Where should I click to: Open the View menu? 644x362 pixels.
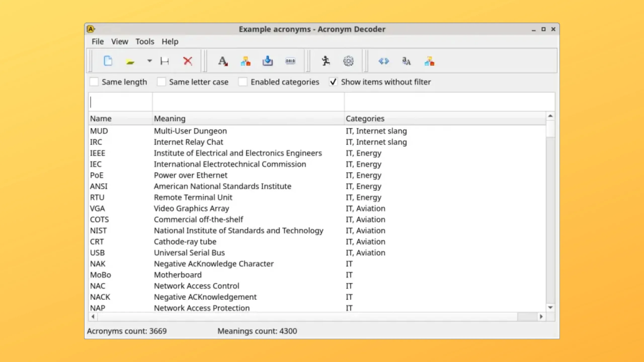120,41
